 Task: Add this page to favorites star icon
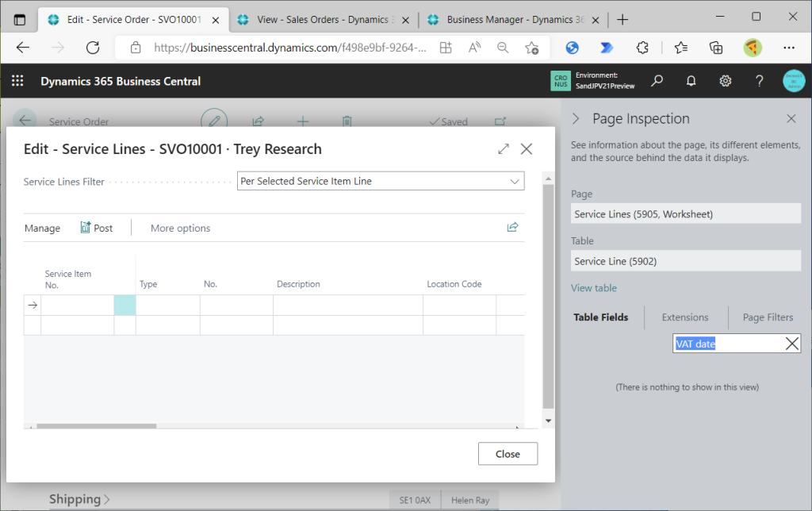(531, 48)
